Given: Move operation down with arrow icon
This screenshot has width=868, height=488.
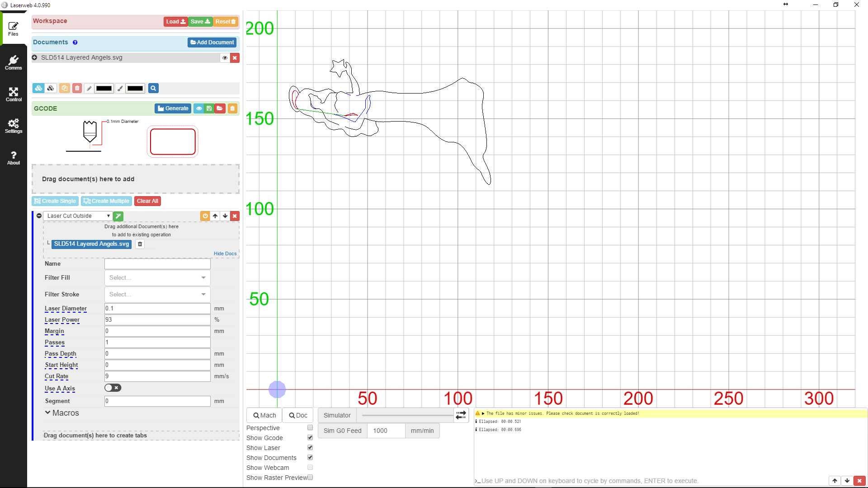Looking at the screenshot, I should tap(225, 216).
